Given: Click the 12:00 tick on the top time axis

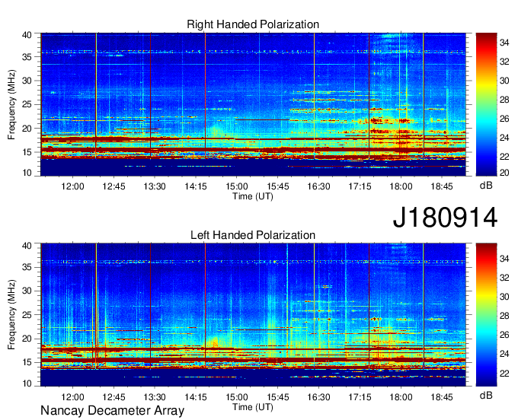Looking at the screenshot, I should click(72, 186).
